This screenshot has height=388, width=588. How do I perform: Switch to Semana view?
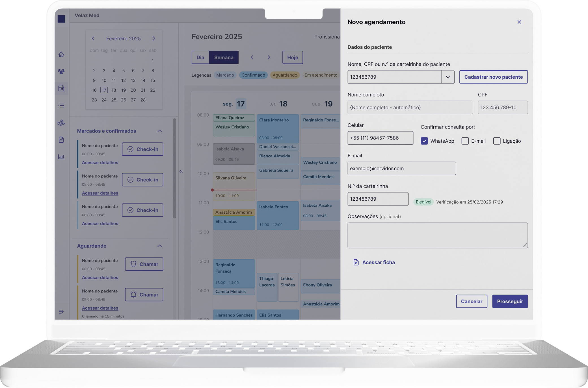(224, 57)
